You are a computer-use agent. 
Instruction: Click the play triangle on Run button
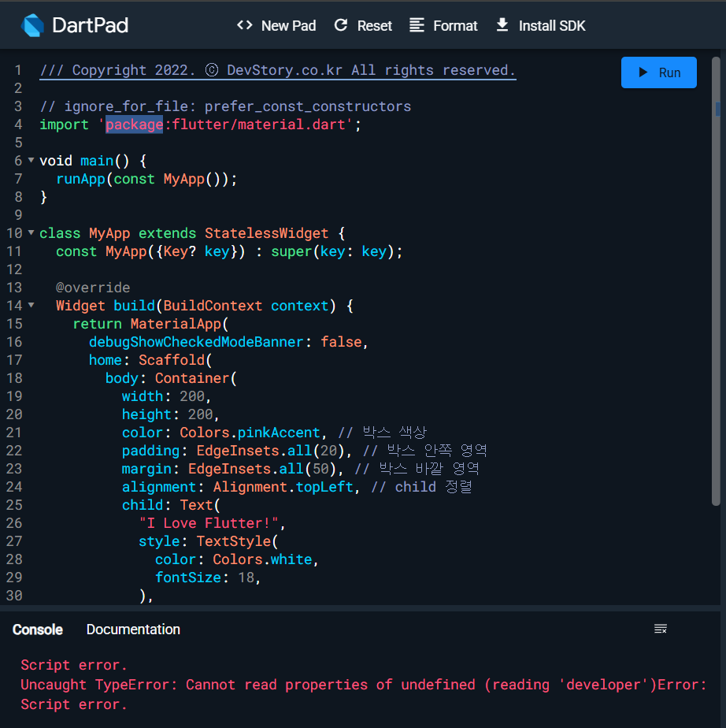click(x=643, y=72)
